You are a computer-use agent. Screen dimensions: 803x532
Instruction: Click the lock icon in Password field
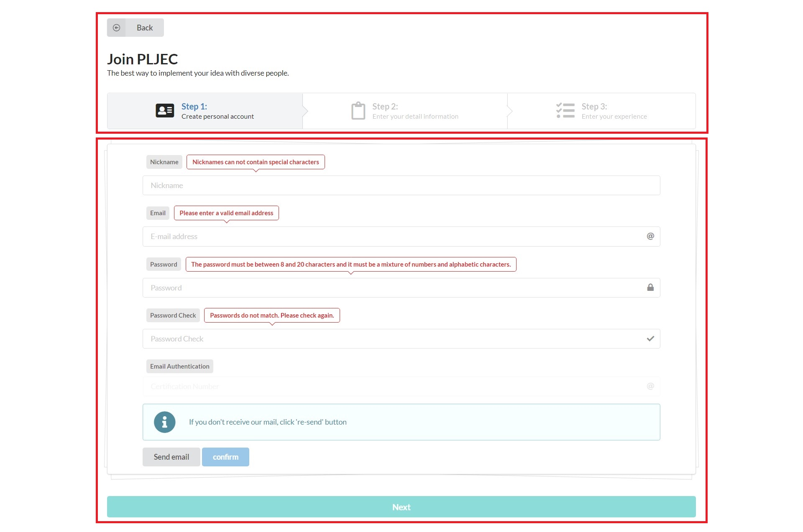coord(650,288)
